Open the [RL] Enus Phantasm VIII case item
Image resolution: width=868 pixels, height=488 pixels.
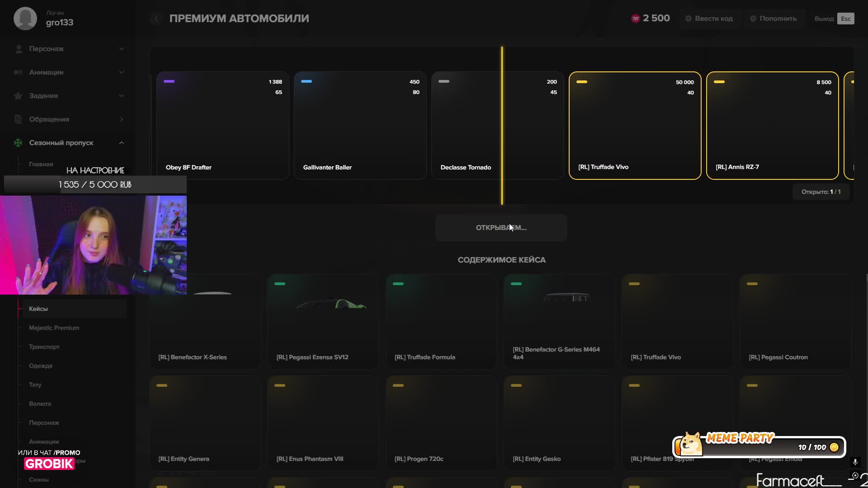(323, 423)
